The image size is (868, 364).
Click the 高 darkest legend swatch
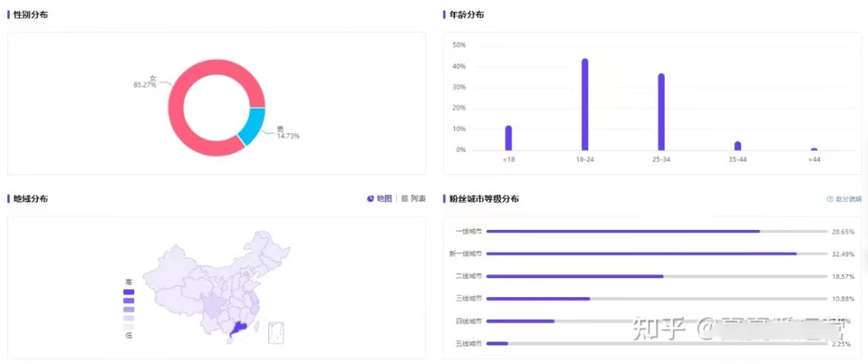point(129,292)
